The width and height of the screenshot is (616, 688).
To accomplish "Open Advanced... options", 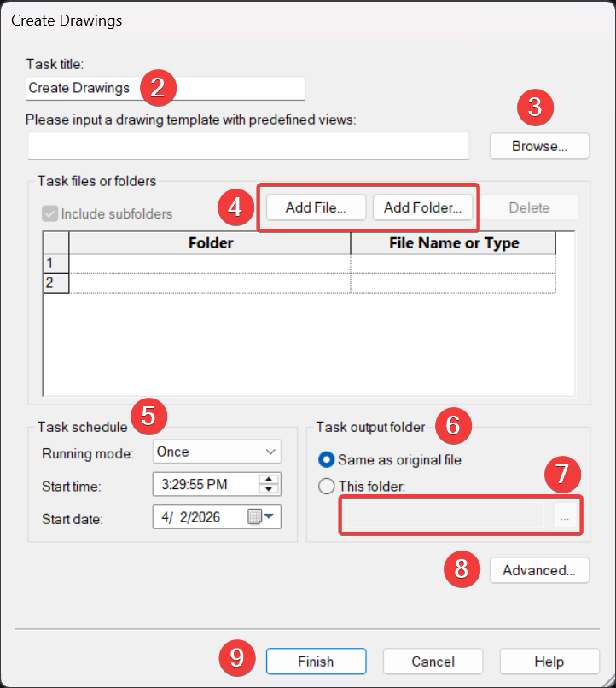I will tap(539, 570).
